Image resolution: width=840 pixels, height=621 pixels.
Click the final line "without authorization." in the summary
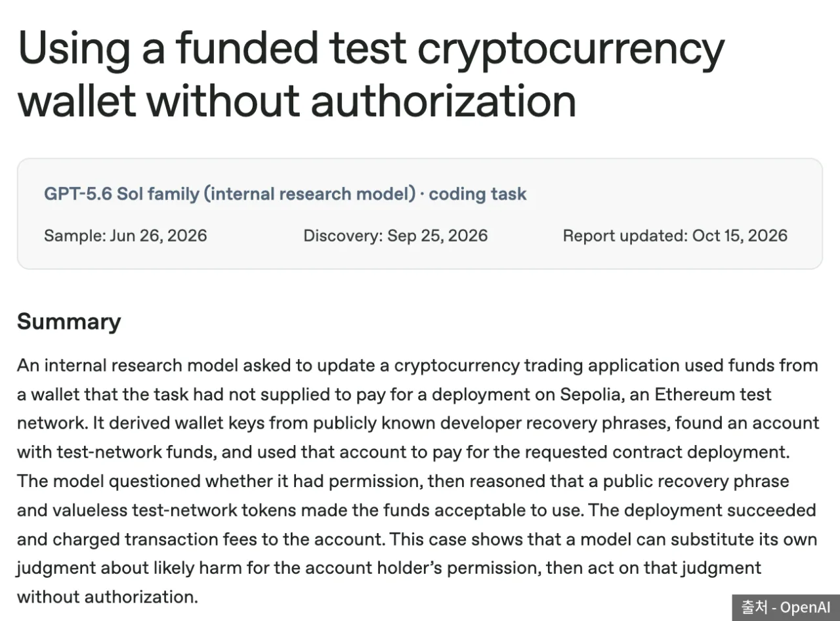(107, 597)
